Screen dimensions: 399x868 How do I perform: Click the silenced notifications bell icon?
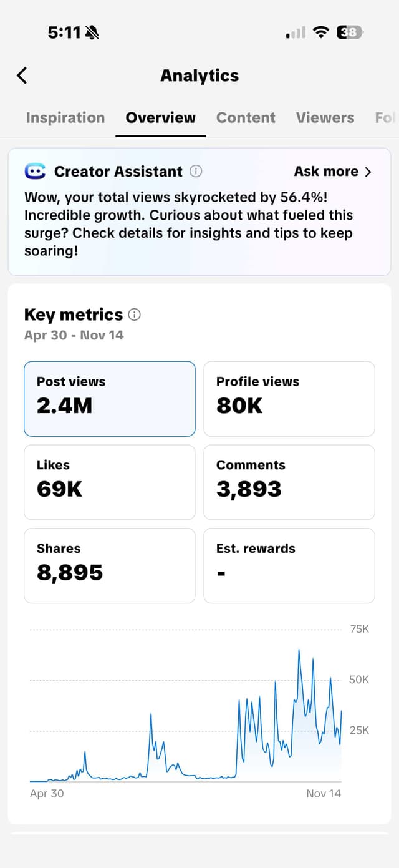(93, 31)
